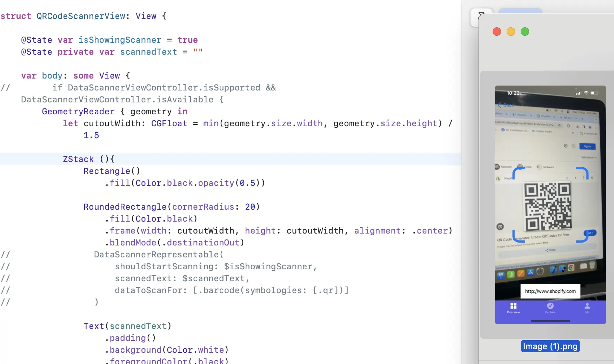Screen dimensions: 614x364
Task: Click '.destinationOut' blend mode value
Action: 200,243
